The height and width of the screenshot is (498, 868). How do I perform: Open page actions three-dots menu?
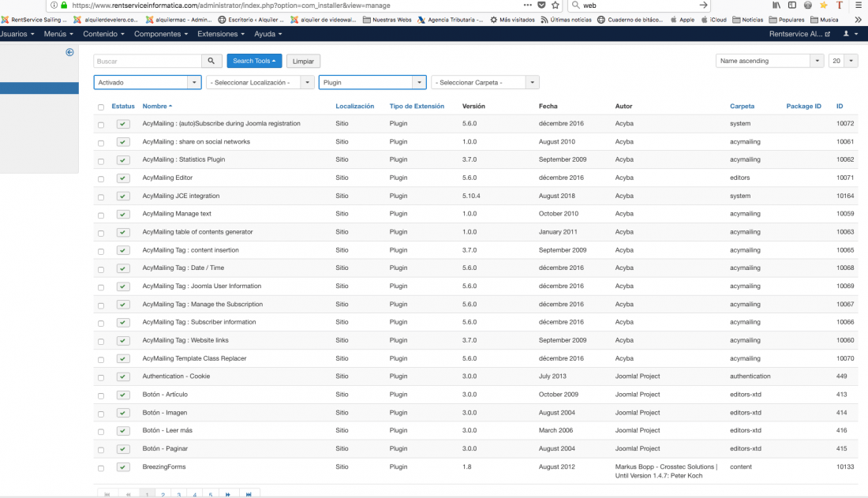tap(528, 5)
